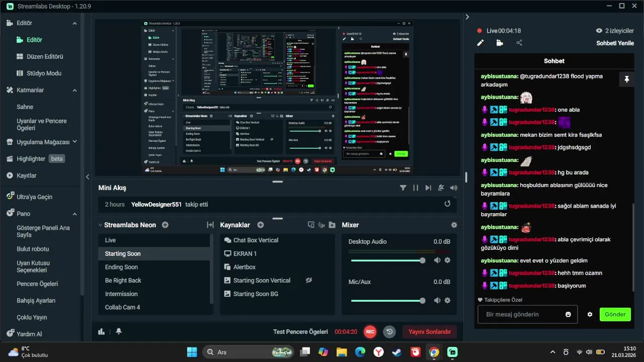The image size is (644, 362).
Task: Select the Live scene
Action: (x=154, y=240)
